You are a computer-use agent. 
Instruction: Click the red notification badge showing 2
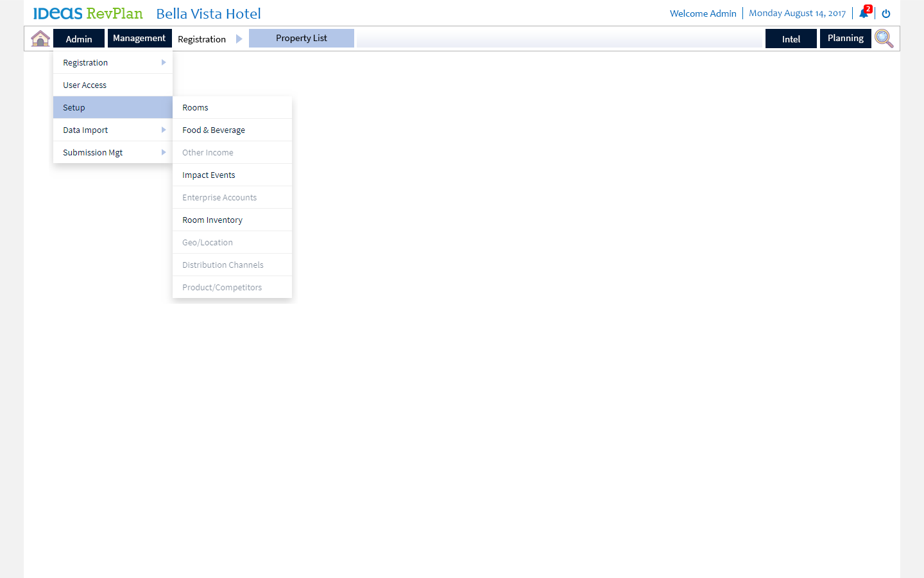tap(868, 8)
